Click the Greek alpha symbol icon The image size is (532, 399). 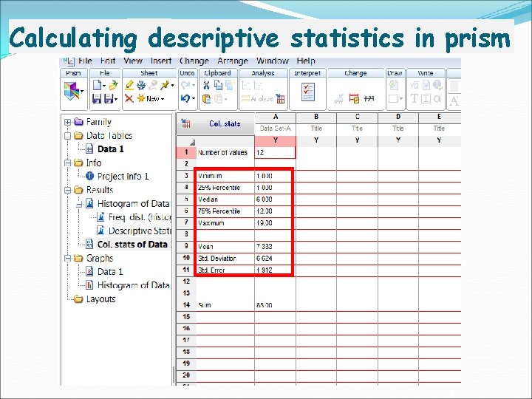(x=437, y=99)
